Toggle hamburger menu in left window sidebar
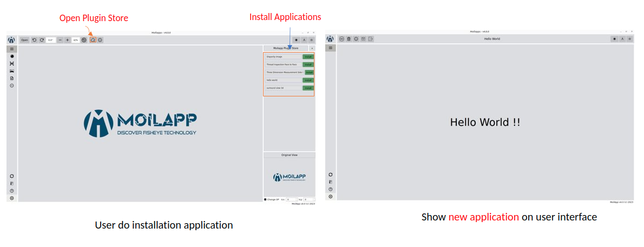The height and width of the screenshot is (247, 644). [12, 49]
